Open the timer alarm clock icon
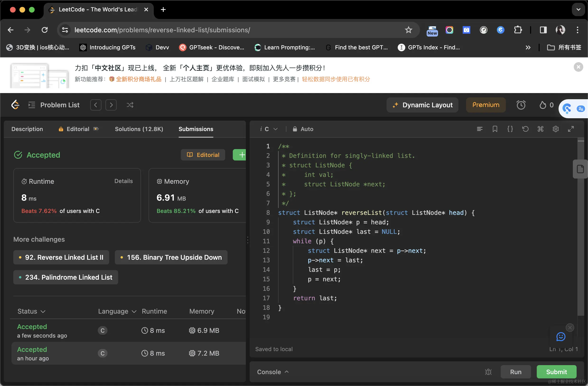The height and width of the screenshot is (386, 588). coord(521,105)
